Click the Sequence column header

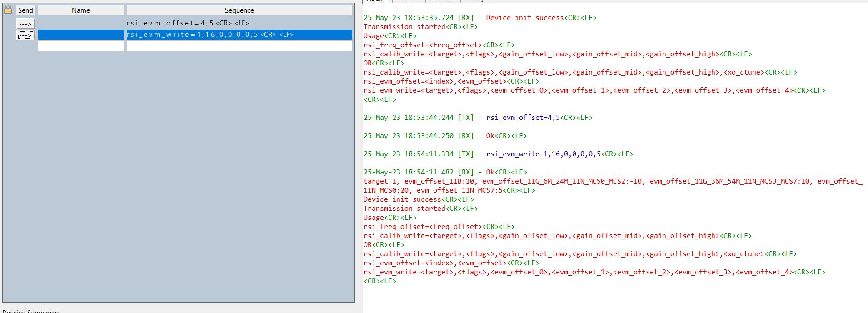pos(239,10)
